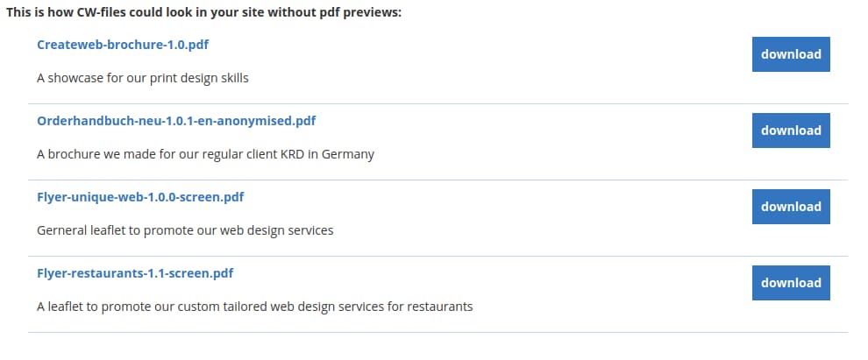Click the description mentioning regular client KRD

[x=205, y=154]
